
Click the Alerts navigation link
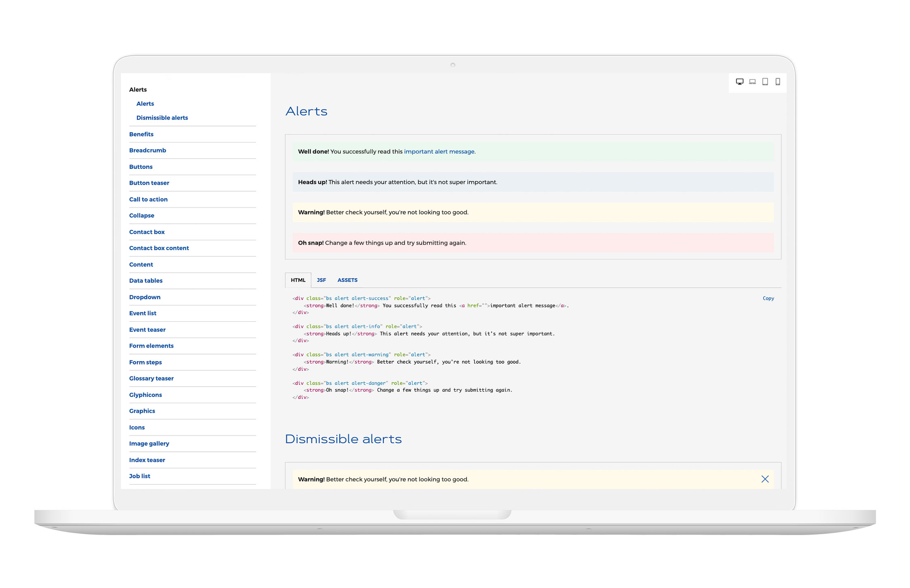(x=146, y=104)
